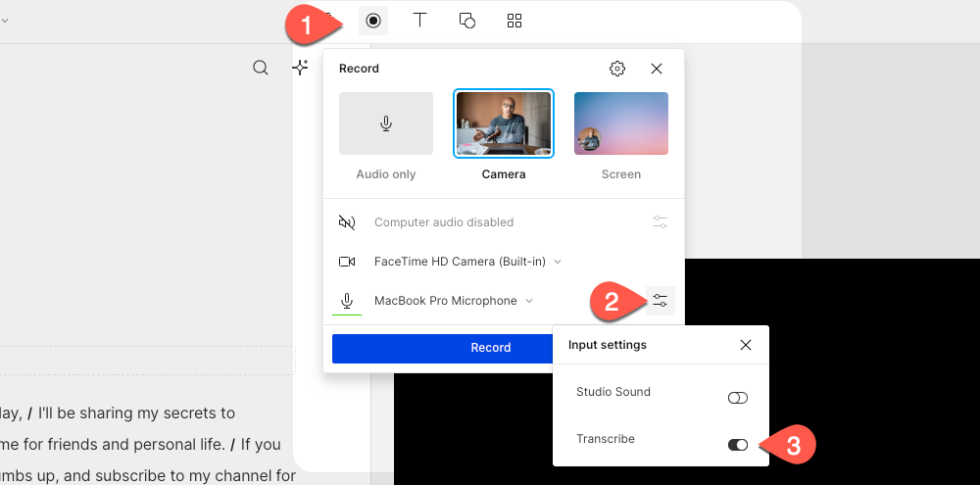This screenshot has width=980, height=485.
Task: Disable the Transcribe toggle
Action: 738,445
